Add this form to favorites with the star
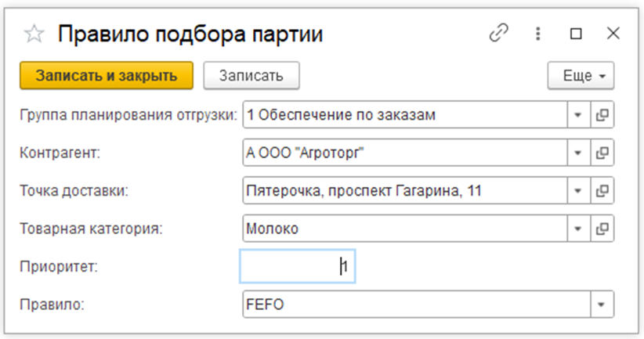Screen dimensions: 644x339 [x=34, y=34]
